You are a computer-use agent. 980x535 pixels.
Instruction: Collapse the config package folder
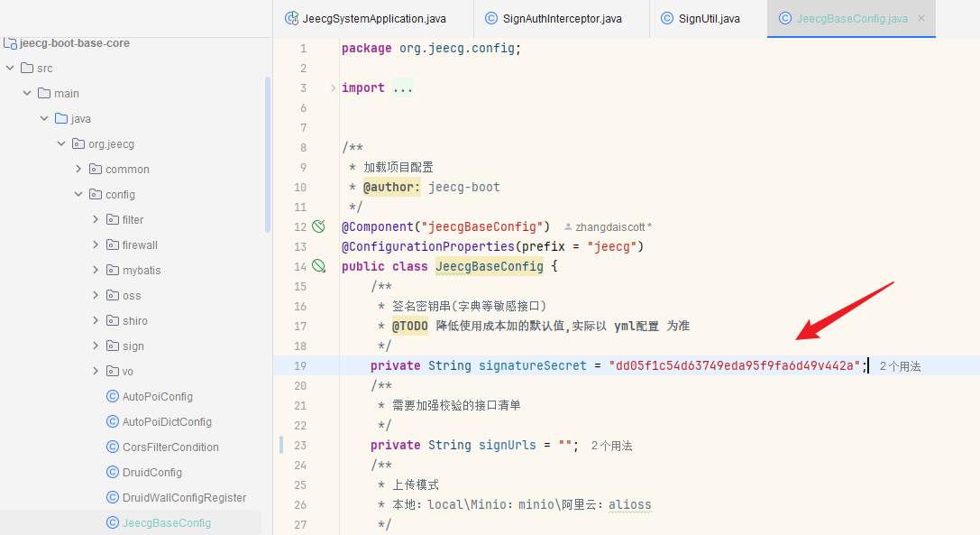(x=78, y=194)
